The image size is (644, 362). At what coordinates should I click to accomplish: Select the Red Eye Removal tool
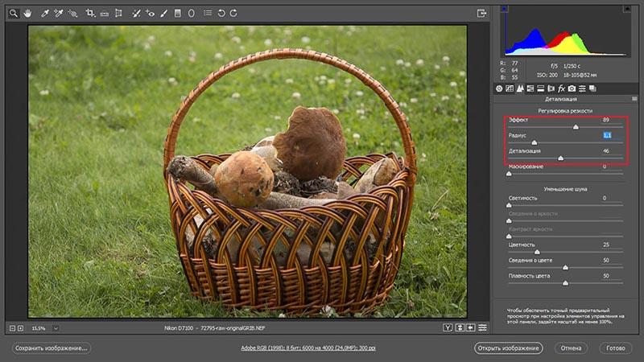150,13
